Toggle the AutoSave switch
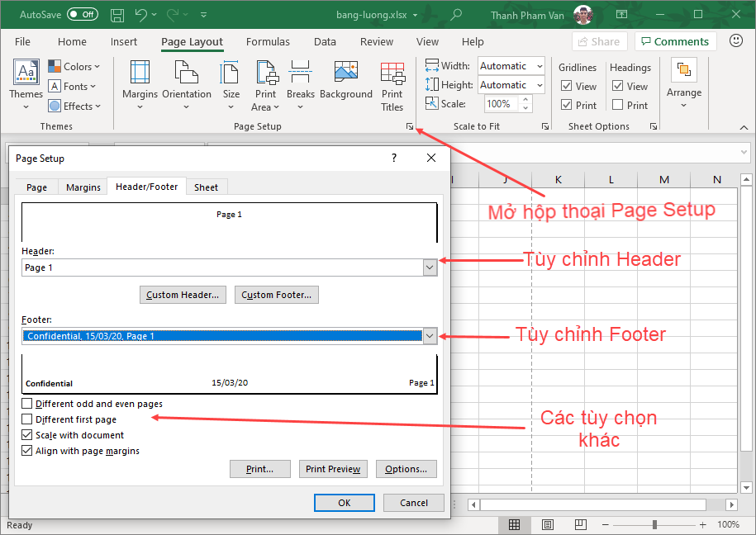 (x=83, y=15)
